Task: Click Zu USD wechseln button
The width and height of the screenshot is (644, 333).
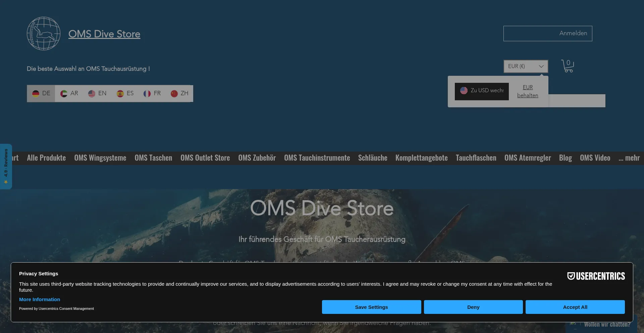Action: tap(482, 91)
